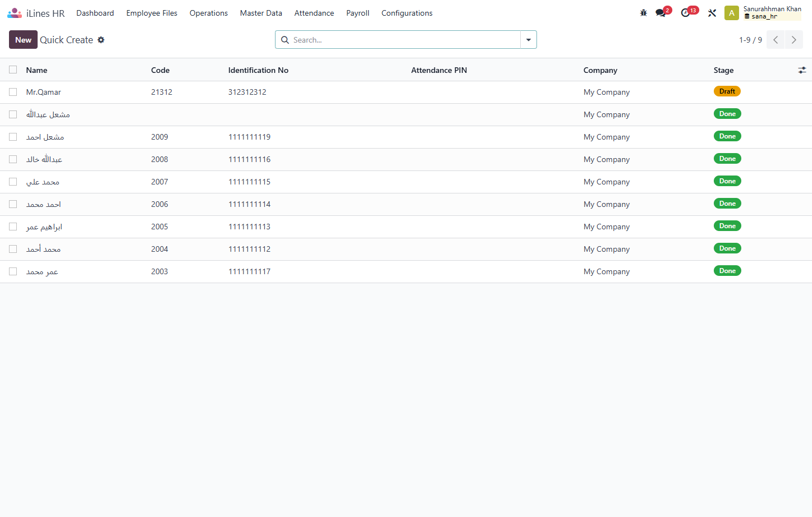
Task: Click gear icon beside Quick Create
Action: tap(101, 40)
